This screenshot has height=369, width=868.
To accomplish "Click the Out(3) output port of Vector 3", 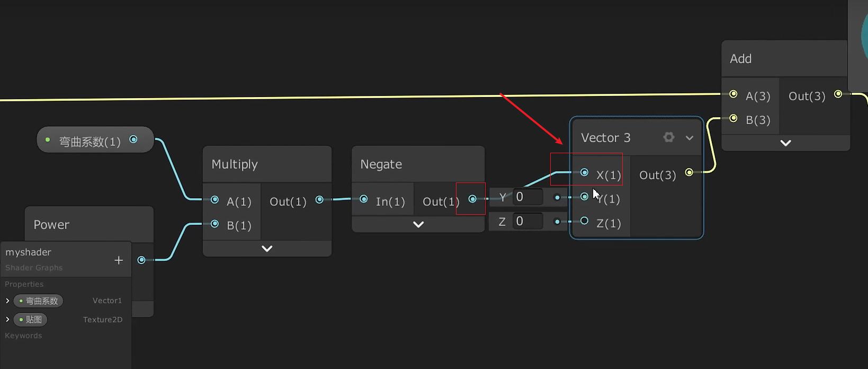I will [x=689, y=172].
